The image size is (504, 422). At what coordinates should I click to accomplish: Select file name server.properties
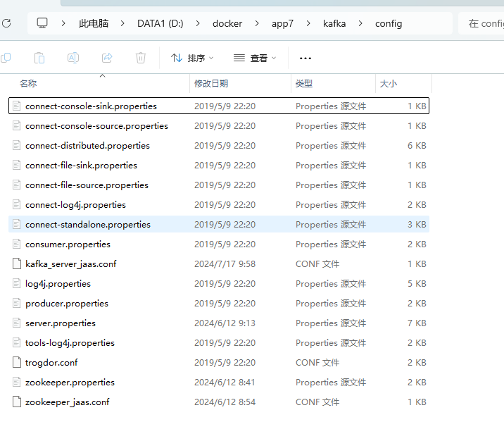pos(61,323)
